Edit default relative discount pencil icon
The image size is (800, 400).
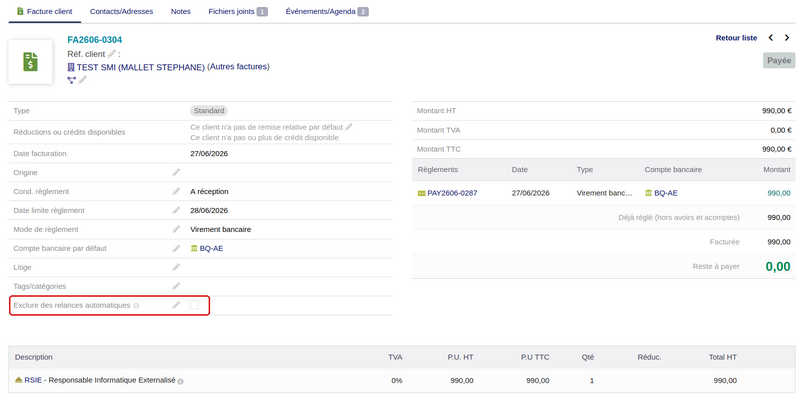click(349, 127)
